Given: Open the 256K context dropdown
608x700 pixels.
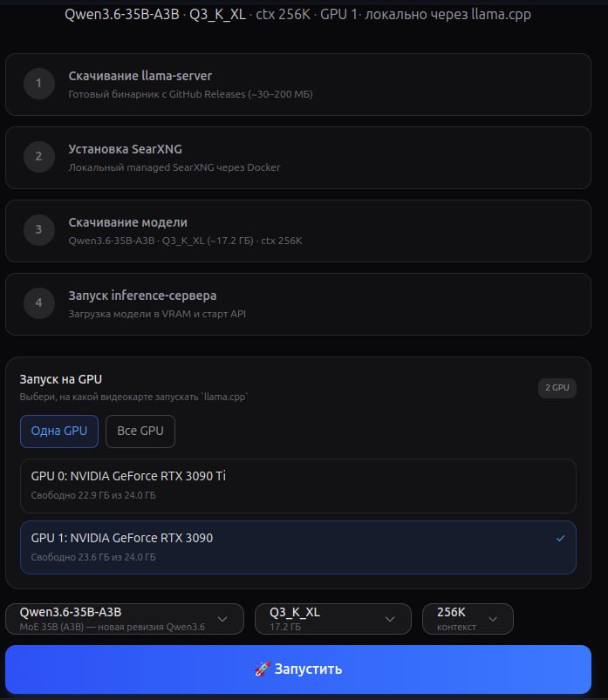Looking at the screenshot, I should pyautogui.click(x=468, y=619).
